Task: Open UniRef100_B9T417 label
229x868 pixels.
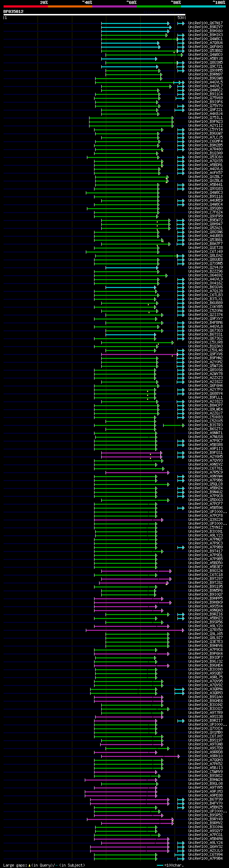Action: [x=205, y=551]
